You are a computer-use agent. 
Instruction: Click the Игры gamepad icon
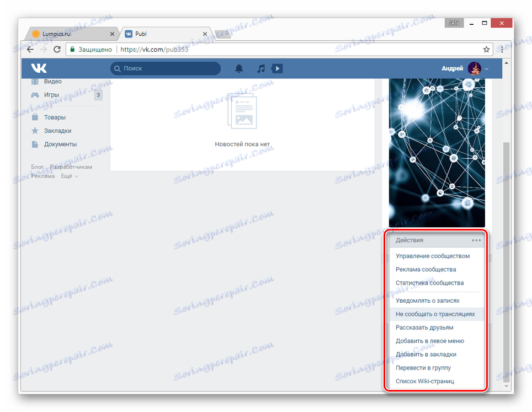point(35,95)
